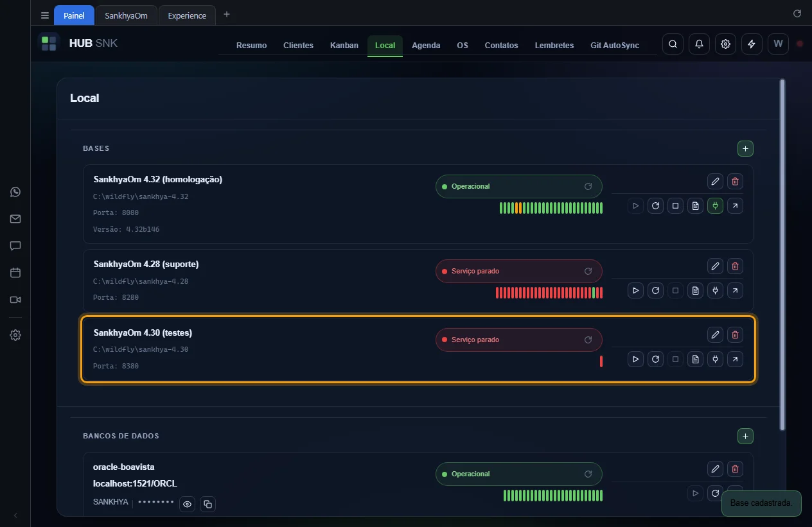Edit the SankhyaOm 4.30 (testes) base
812x527 pixels.
[715, 334]
